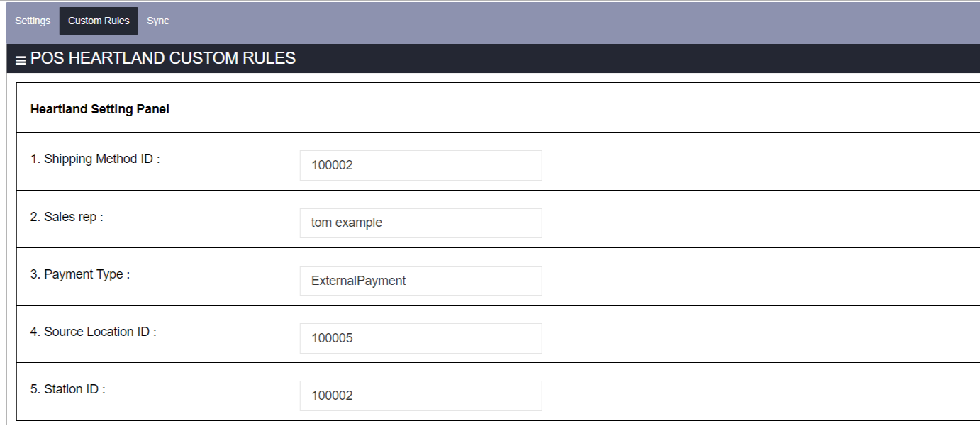Open the Sync tab
Image resolution: width=980 pixels, height=448 pixels.
[x=157, y=21]
